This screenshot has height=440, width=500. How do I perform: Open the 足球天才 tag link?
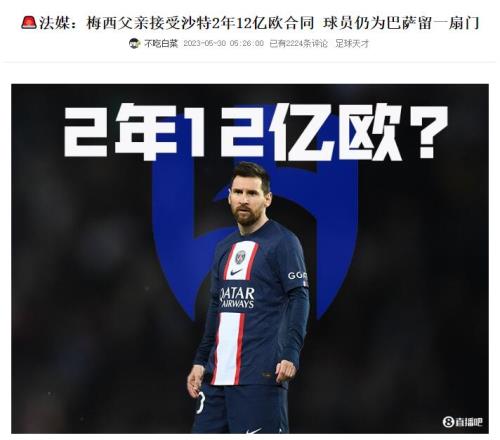tap(352, 44)
